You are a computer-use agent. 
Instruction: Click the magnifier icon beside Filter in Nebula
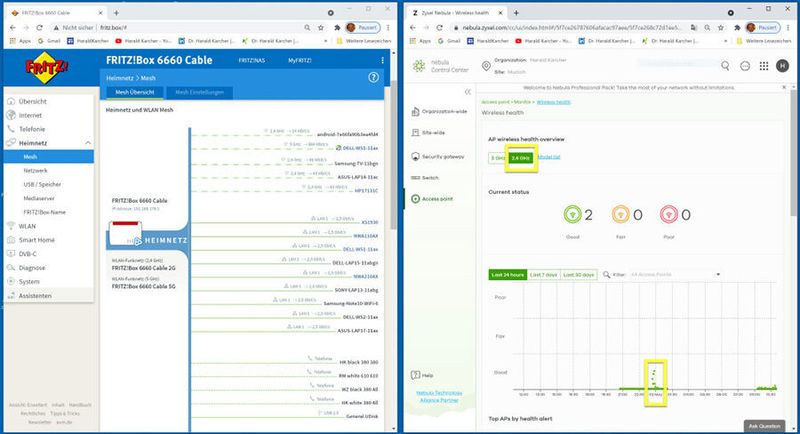[x=606, y=274]
